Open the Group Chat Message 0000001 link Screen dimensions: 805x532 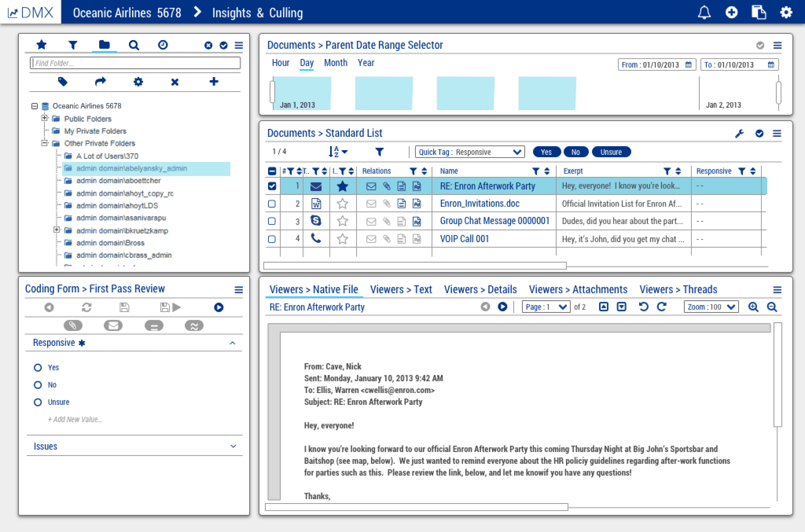pos(494,221)
